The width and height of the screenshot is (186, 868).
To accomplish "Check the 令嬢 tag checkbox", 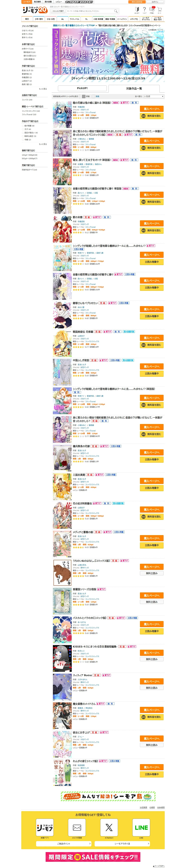I will point(23,139).
